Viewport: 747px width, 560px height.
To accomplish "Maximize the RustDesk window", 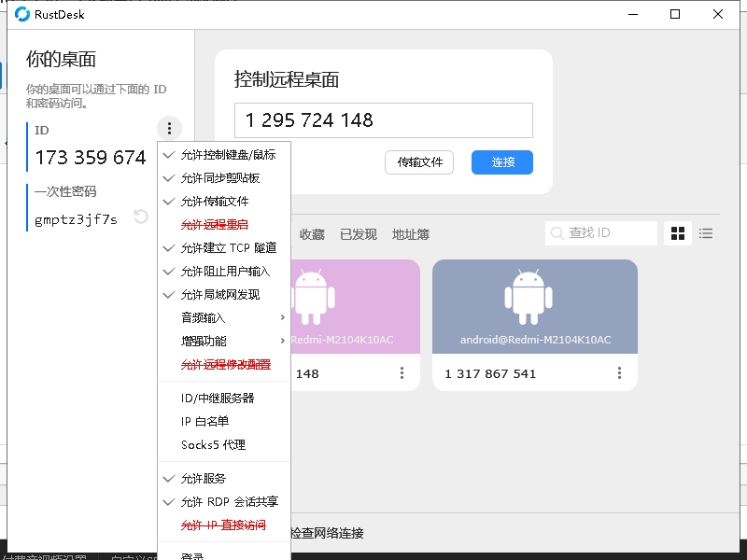I will pyautogui.click(x=675, y=14).
